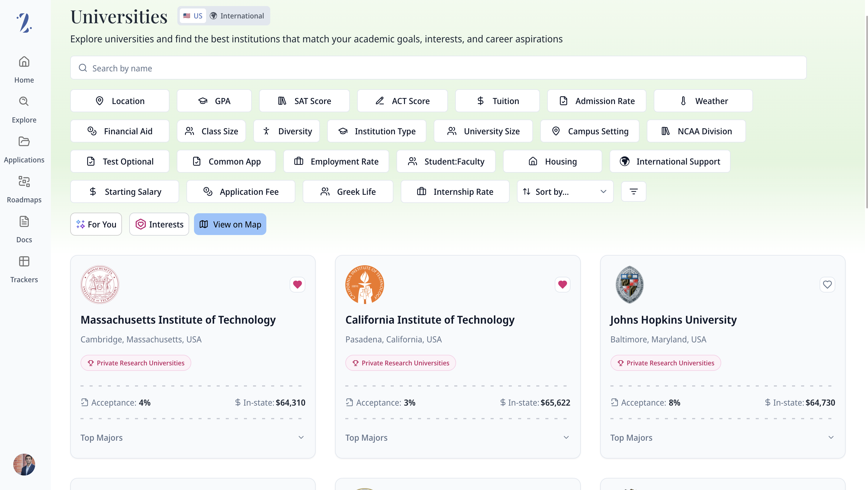Click the Search by name field

click(x=438, y=68)
